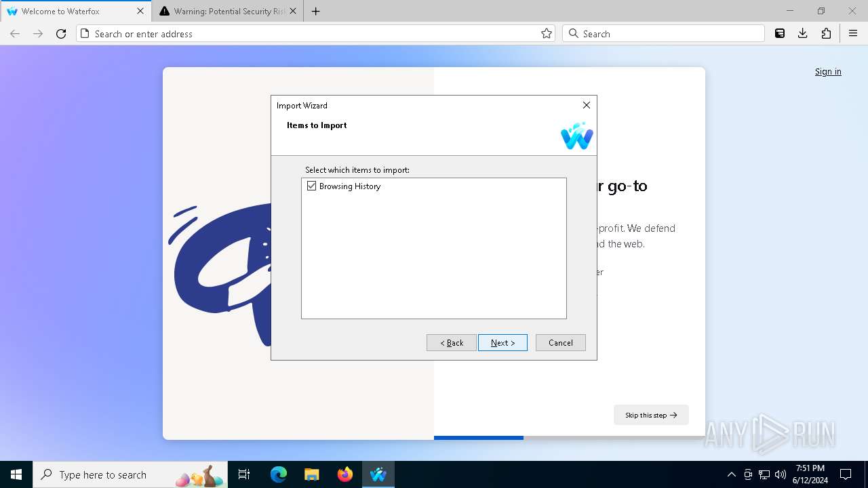Uncheck the Browsing History checkbox
Image resolution: width=868 pixels, height=488 pixels.
[x=311, y=186]
